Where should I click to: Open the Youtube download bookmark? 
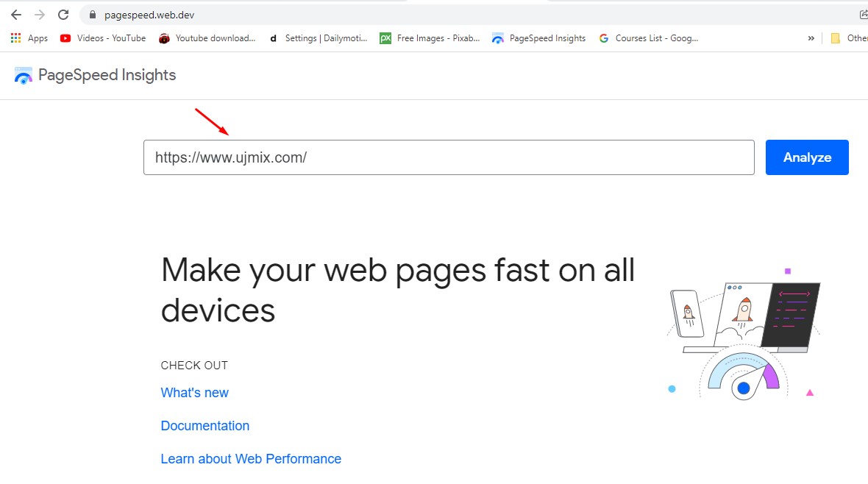[x=207, y=38]
